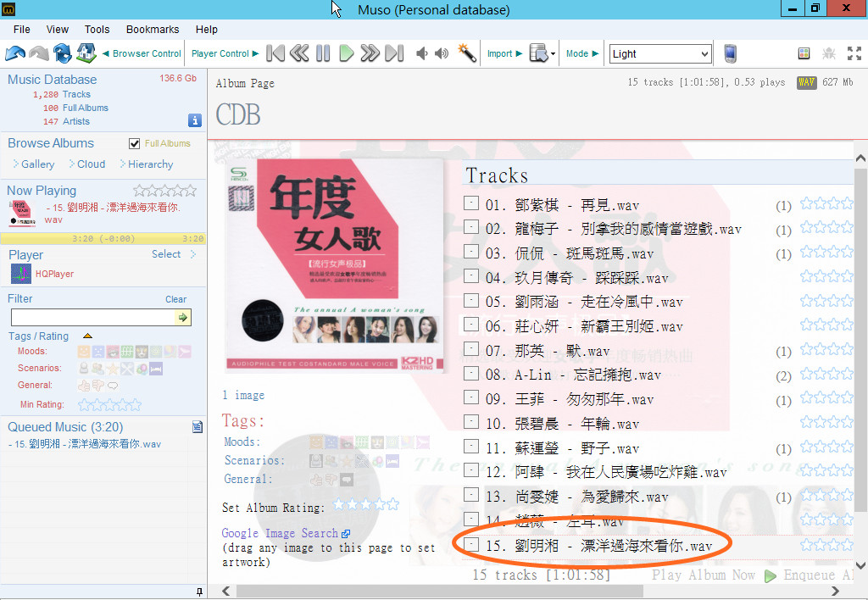Click the green filter go arrow
This screenshot has width=868, height=600.
coord(182,317)
